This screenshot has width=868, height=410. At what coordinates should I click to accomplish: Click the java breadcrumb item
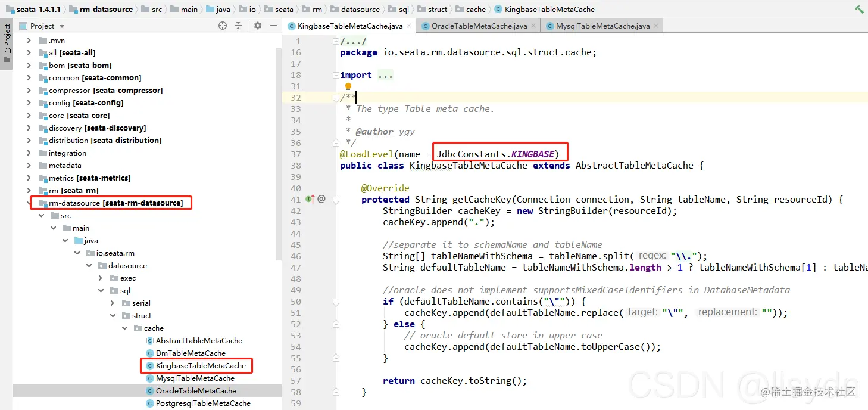coord(218,9)
